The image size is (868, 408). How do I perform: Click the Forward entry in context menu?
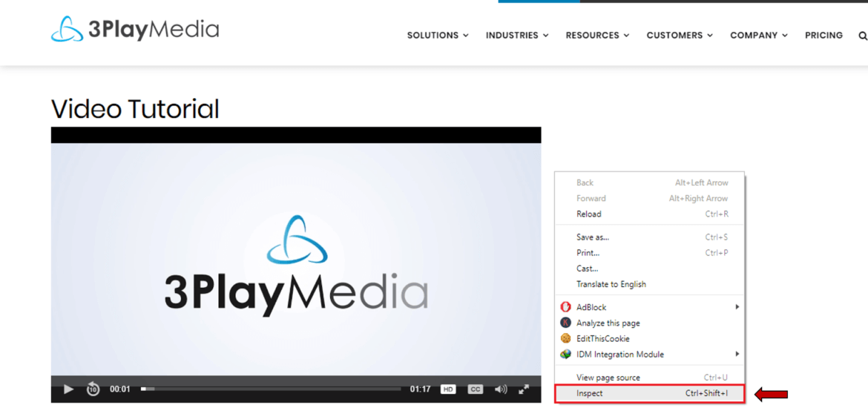[x=650, y=198]
